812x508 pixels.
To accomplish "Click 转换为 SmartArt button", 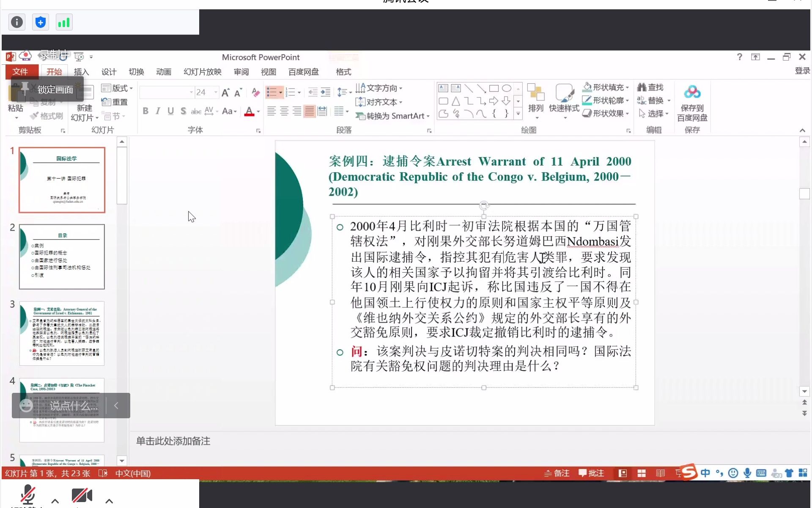I will [x=392, y=116].
